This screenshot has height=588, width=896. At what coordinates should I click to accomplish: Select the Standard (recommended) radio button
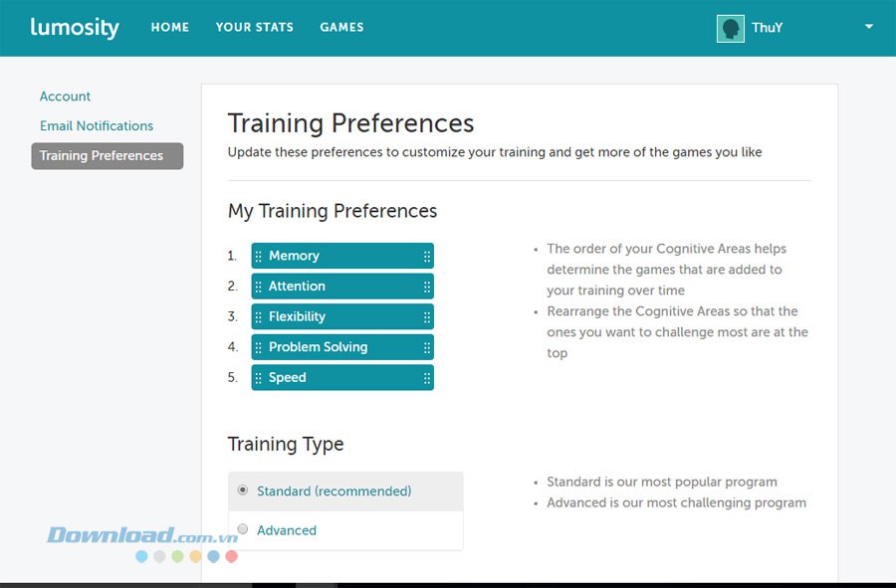pyautogui.click(x=243, y=490)
